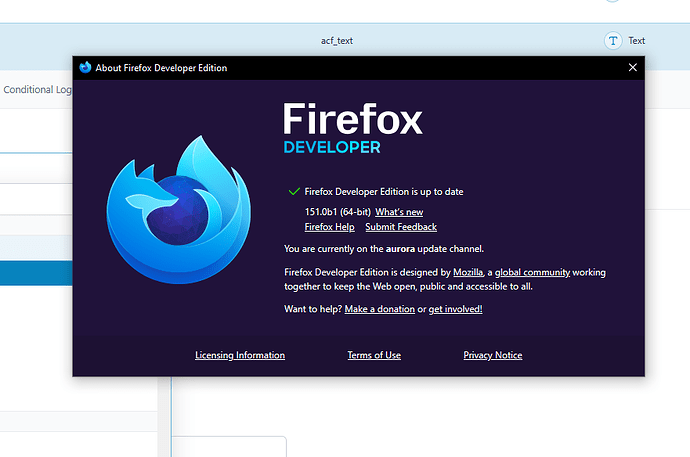Click Make a donation link
The height and width of the screenshot is (457, 690).
click(379, 309)
